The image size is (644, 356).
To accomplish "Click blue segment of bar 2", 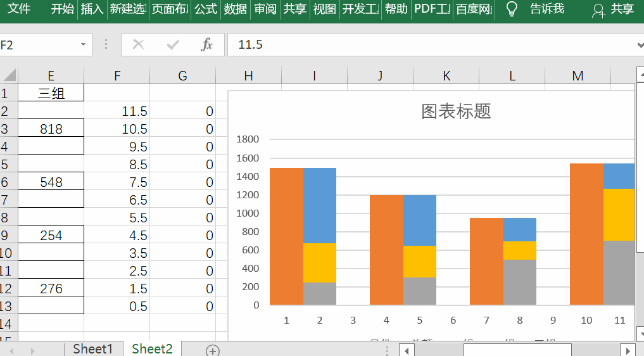I will 320,205.
